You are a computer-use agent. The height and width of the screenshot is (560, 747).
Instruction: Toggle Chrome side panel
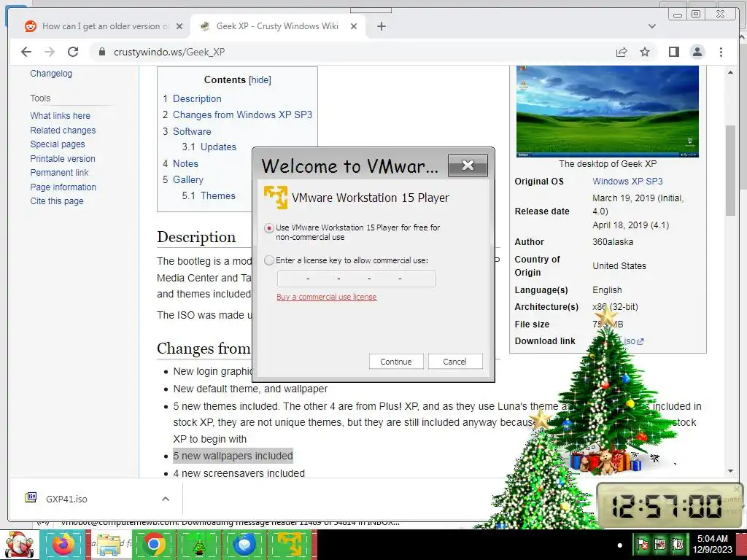click(x=673, y=52)
